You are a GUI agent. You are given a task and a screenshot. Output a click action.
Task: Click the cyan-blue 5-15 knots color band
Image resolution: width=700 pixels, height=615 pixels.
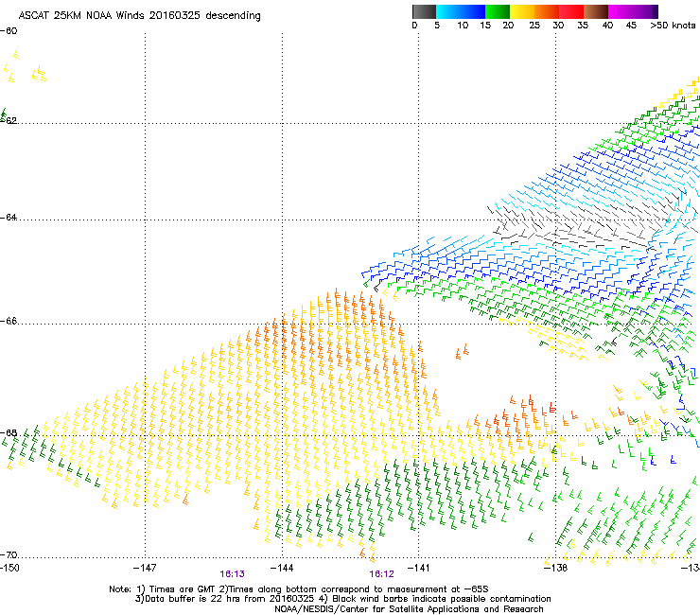(461, 11)
